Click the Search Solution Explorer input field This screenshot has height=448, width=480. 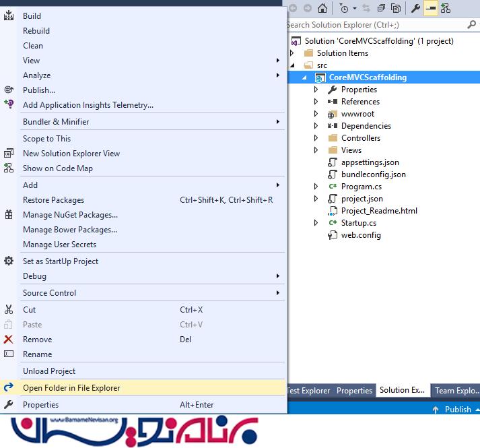pos(374,25)
